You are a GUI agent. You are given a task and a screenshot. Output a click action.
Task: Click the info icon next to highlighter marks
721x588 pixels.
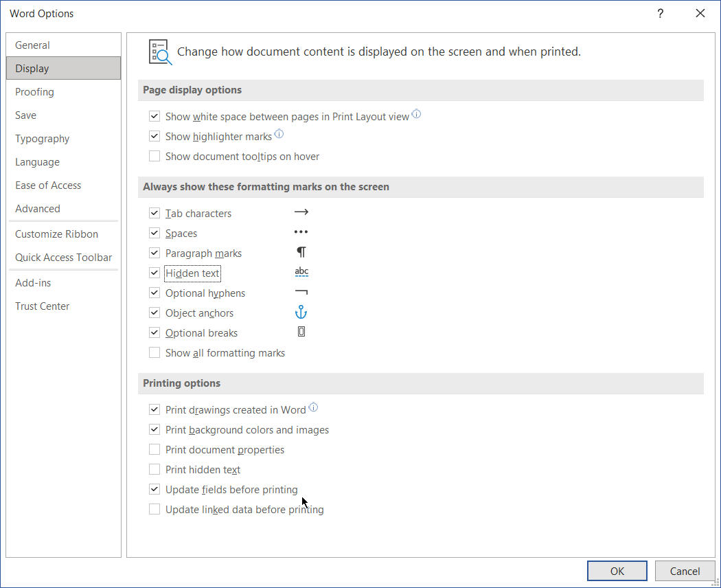(x=279, y=135)
